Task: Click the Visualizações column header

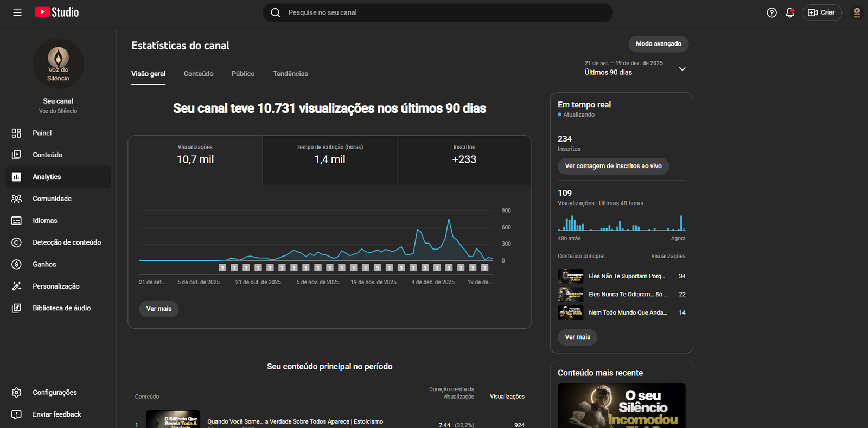Action: (x=507, y=397)
